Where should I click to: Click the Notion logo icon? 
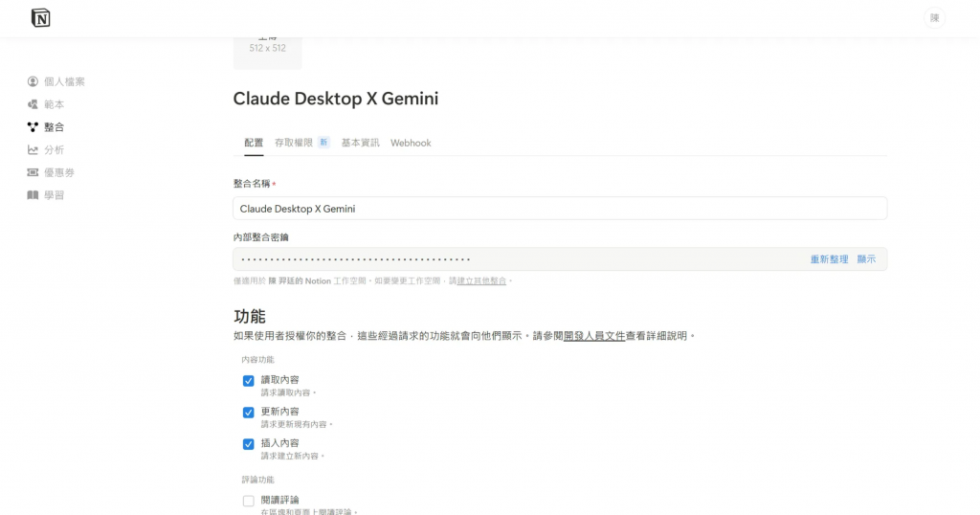click(x=40, y=18)
